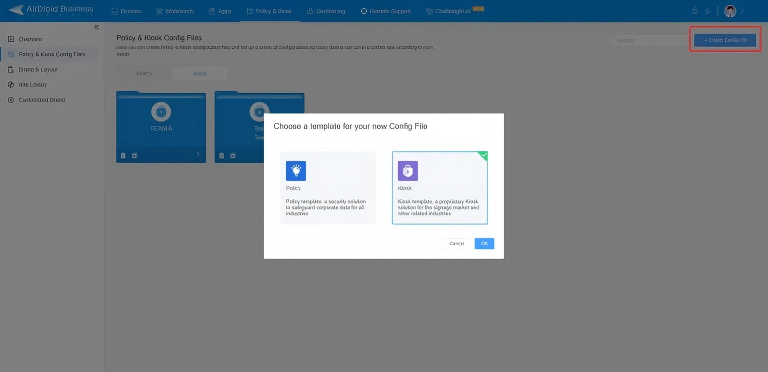
Task: Click the Policy lightbulb template icon
Action: click(x=296, y=171)
